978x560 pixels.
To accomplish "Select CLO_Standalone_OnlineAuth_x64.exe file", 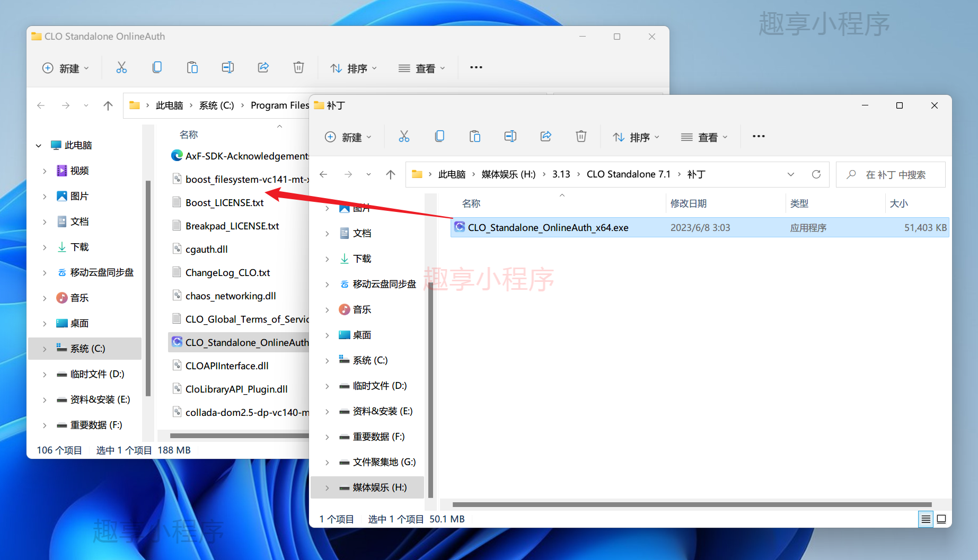I will [700, 227].
